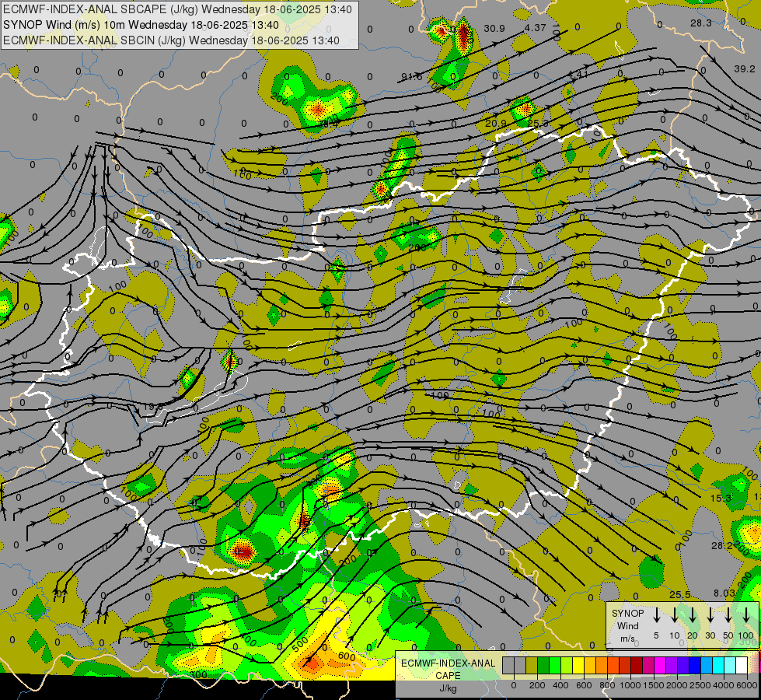
Task: Click the 91.6 value on the map
Action: click(411, 76)
